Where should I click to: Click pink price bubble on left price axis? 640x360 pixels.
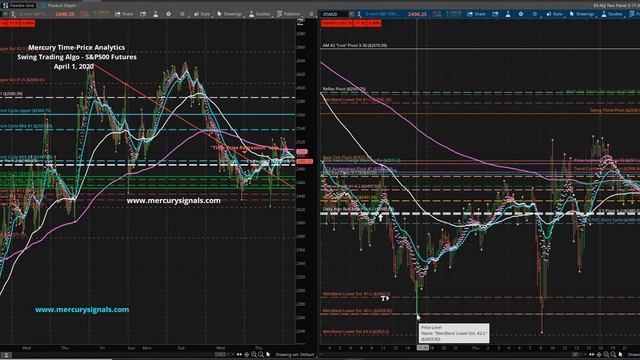[x=302, y=152]
